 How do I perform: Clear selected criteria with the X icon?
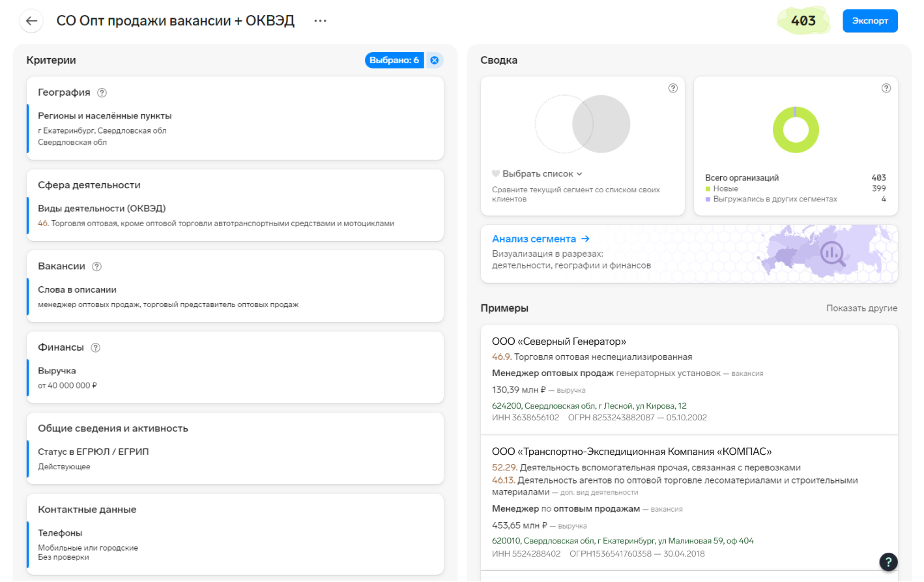435,60
